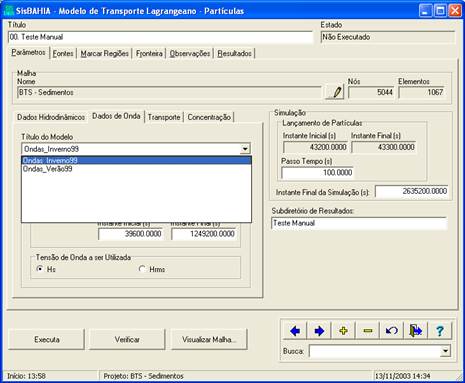This screenshot has height=383, width=465.
Task: Click the launch Instante Inicial 43200.0000 field
Action: tap(315, 147)
